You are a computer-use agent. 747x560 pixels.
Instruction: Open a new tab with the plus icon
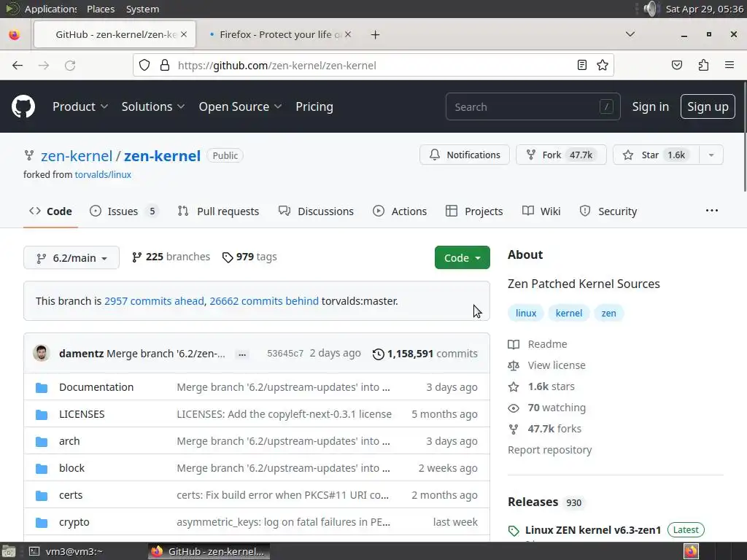tap(375, 35)
